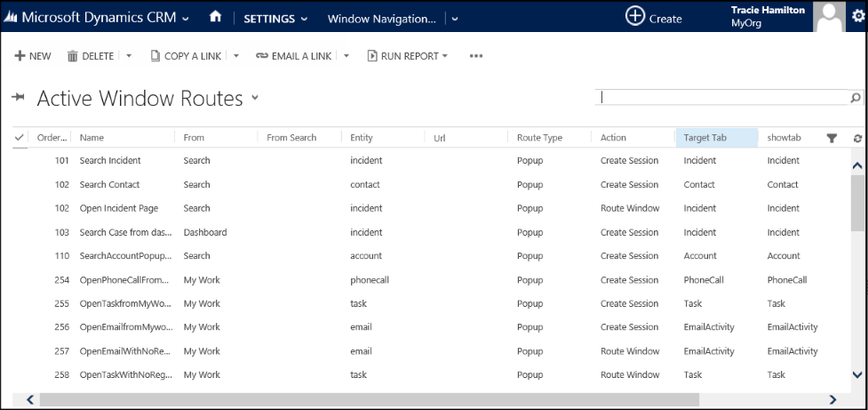Click the search magnifier icon

pos(855,98)
